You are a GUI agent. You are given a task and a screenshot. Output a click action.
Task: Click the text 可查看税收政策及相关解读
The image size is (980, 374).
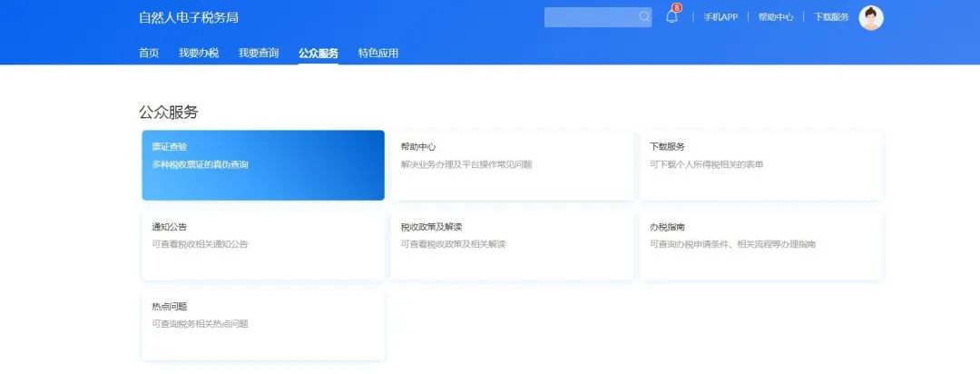tap(453, 244)
